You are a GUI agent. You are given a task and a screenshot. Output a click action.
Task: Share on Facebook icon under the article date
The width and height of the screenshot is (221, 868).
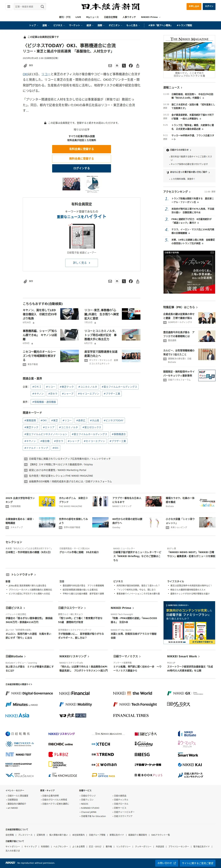pos(131,66)
